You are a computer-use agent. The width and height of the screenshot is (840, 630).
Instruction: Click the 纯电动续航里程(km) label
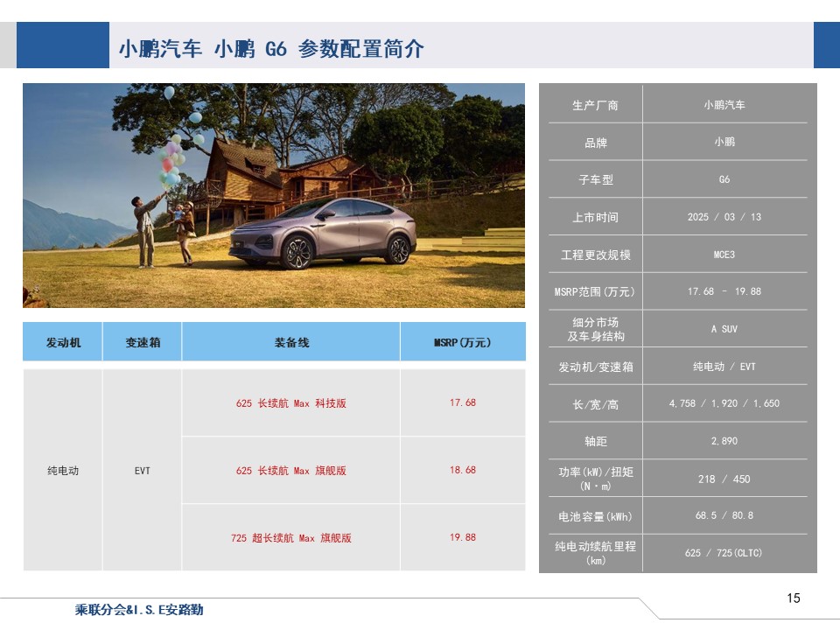coord(595,553)
